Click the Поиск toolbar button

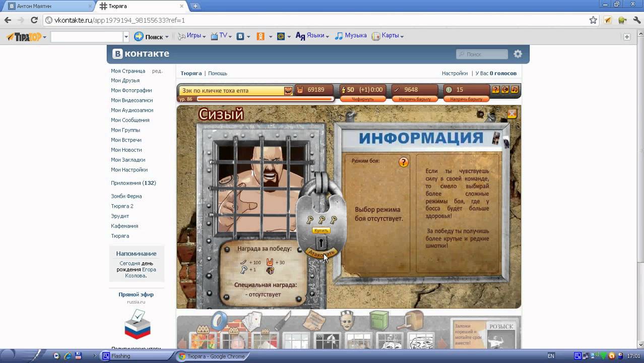[151, 37]
